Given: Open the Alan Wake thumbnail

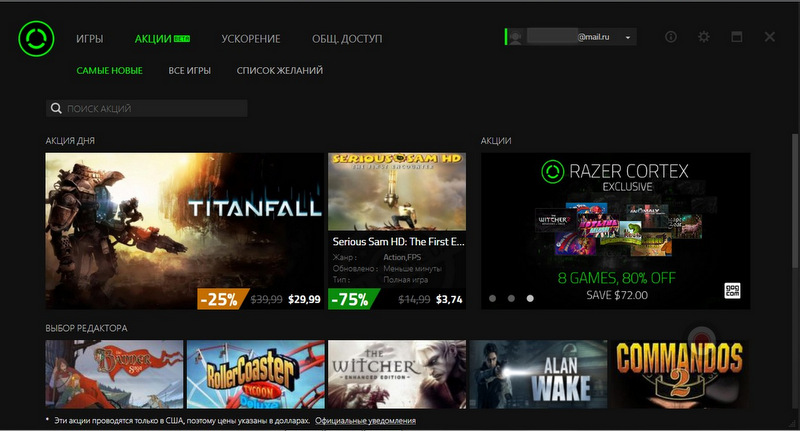Looking at the screenshot, I should pyautogui.click(x=538, y=374).
